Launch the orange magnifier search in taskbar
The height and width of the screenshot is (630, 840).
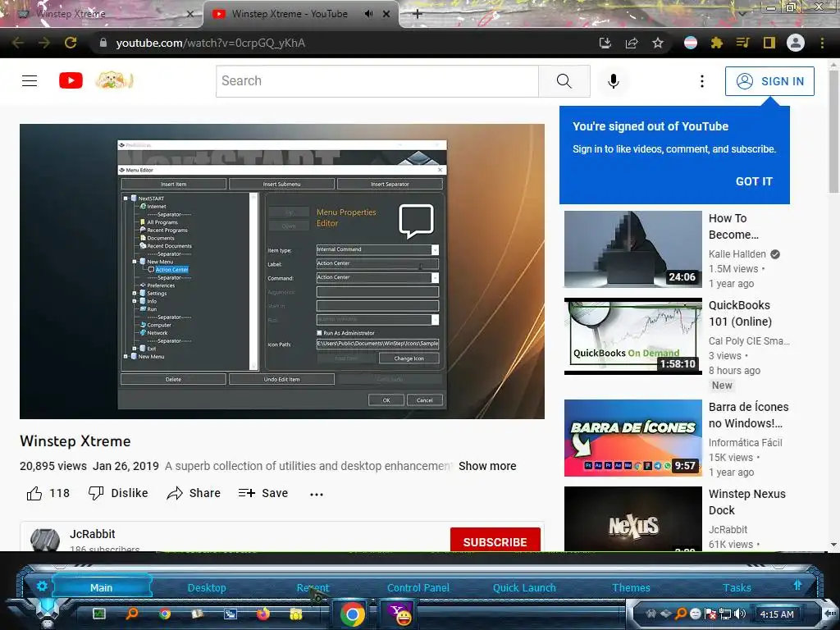click(x=132, y=614)
